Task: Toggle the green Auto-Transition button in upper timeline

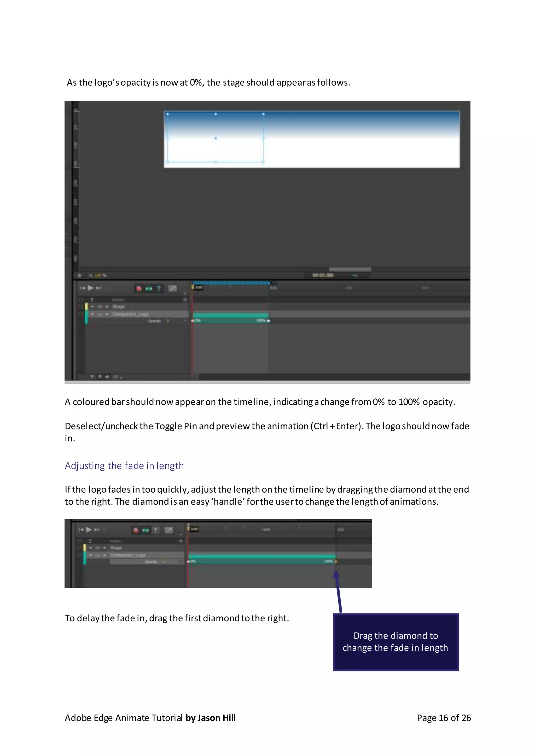Action: (149, 289)
